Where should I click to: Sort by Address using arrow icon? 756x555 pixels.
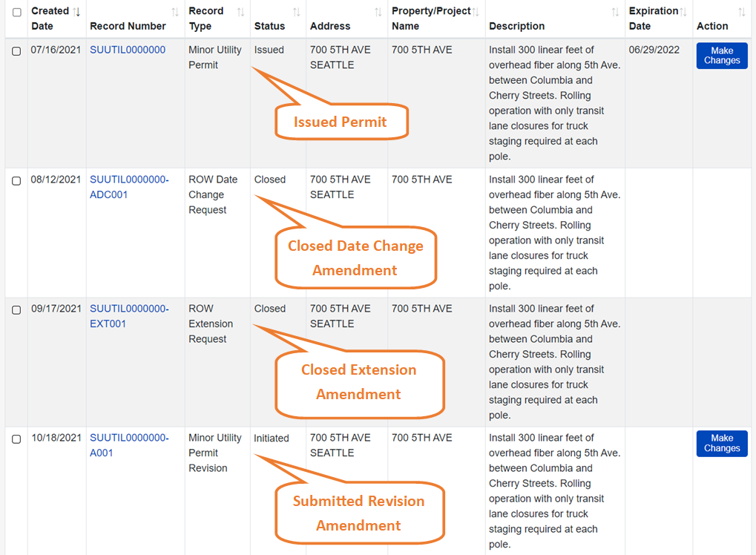click(378, 12)
